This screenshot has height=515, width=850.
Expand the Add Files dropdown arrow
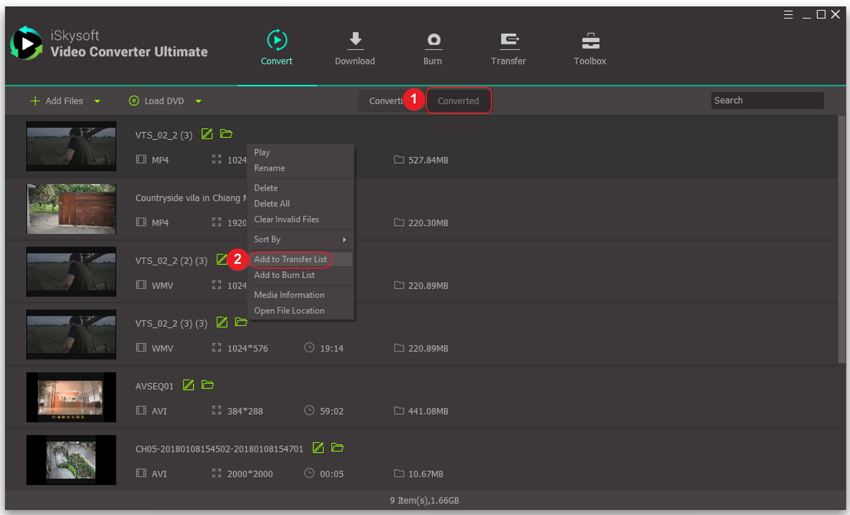(x=97, y=101)
